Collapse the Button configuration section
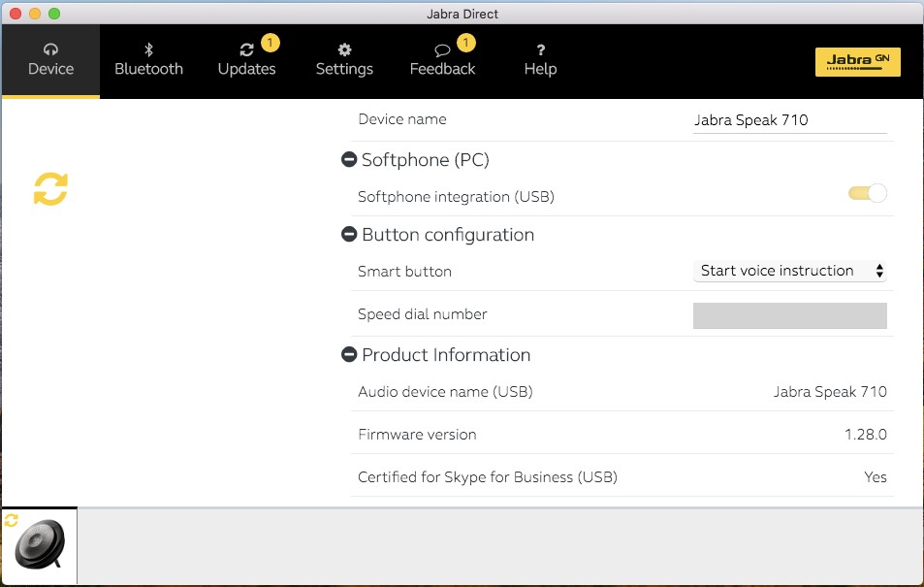This screenshot has height=587, width=924. point(349,234)
